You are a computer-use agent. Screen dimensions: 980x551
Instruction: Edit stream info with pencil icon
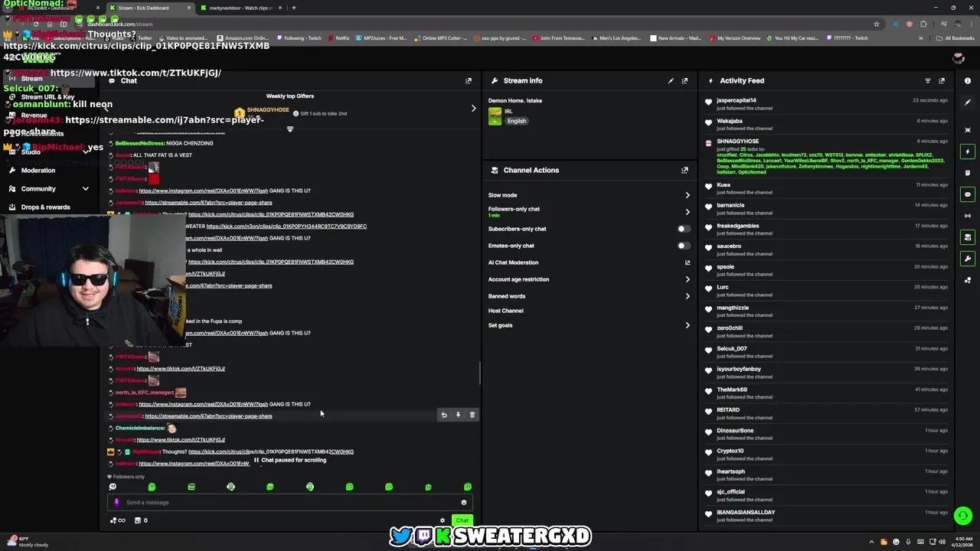pyautogui.click(x=671, y=80)
